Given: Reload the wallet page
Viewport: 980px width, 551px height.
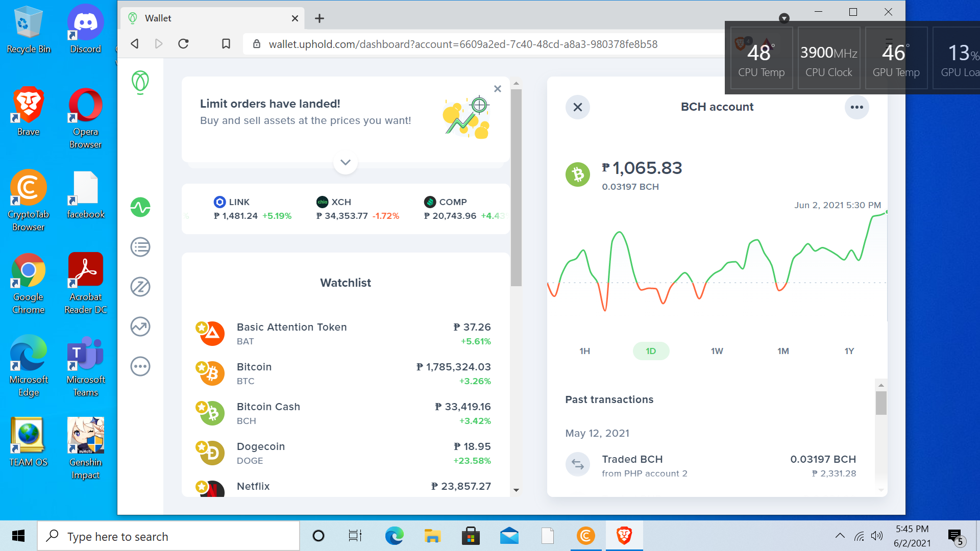Looking at the screenshot, I should click(184, 44).
